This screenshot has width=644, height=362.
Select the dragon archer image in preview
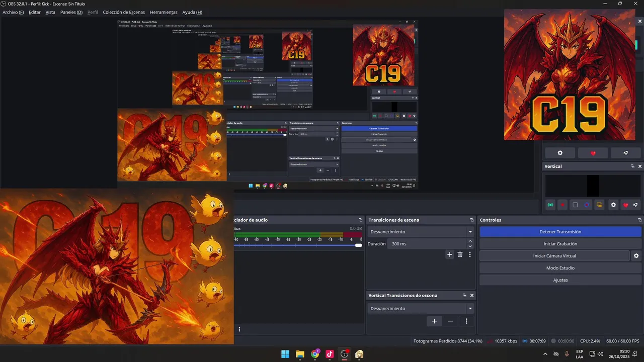pyautogui.click(x=117, y=266)
